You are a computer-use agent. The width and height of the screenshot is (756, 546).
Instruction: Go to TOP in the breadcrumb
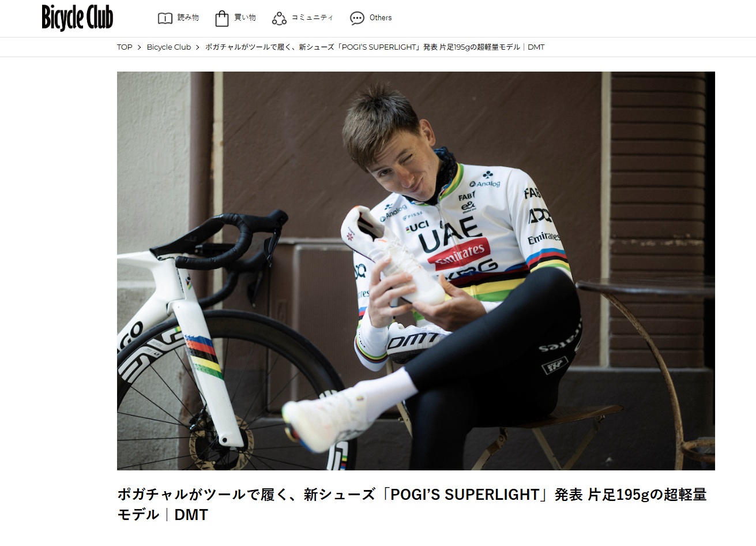point(125,47)
